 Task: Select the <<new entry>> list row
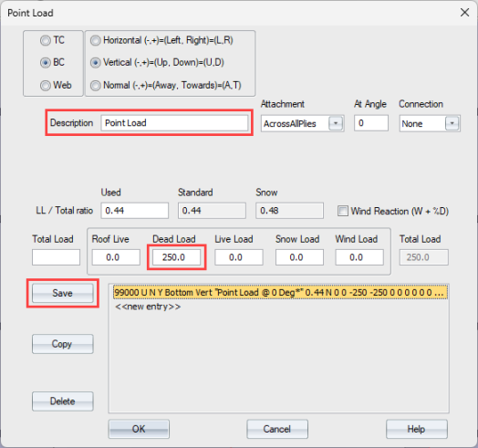click(148, 307)
